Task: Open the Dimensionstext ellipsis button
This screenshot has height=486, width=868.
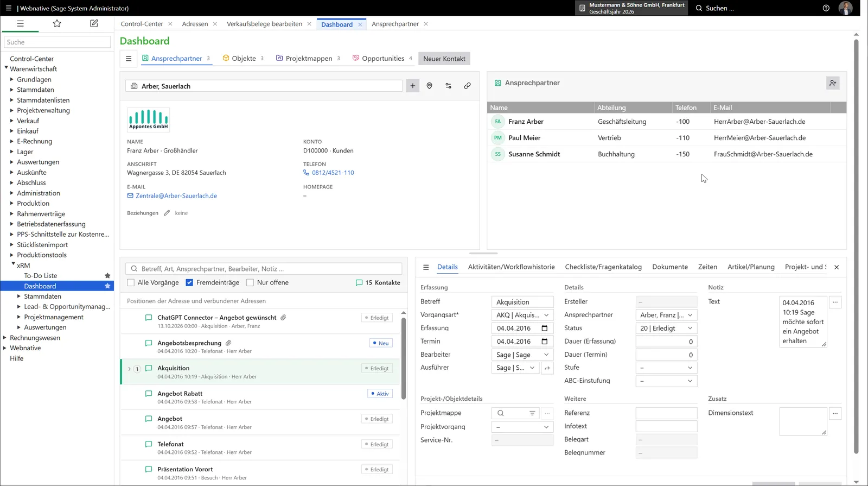Action: tap(835, 413)
